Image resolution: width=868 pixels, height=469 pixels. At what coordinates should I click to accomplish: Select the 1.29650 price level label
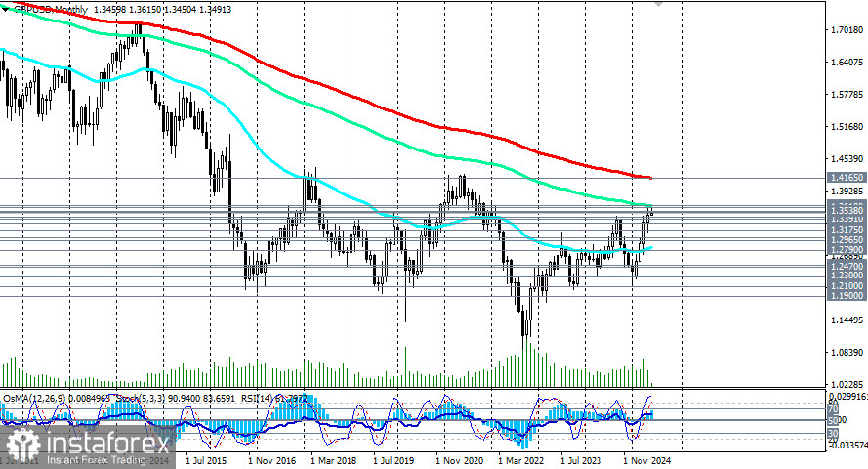847,240
